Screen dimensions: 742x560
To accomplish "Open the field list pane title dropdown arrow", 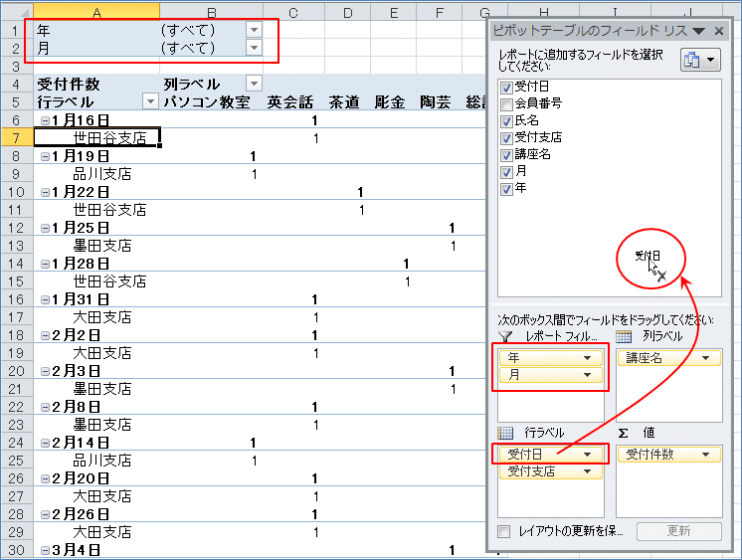I will [698, 31].
